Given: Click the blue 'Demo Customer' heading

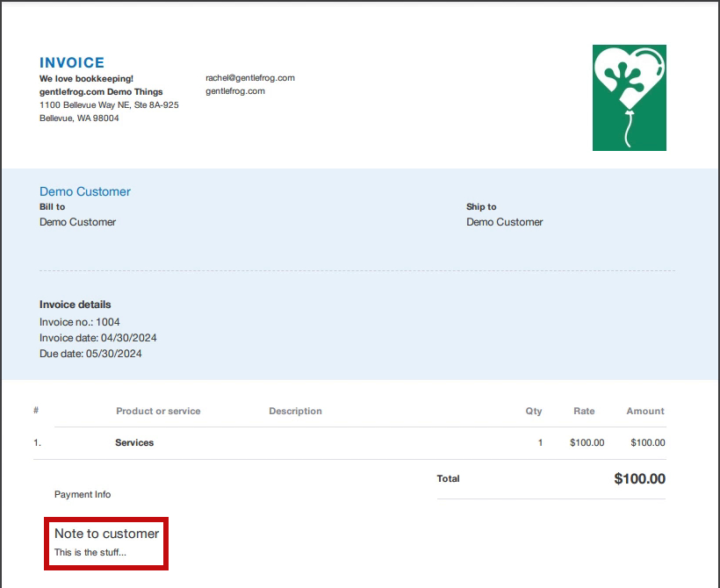Looking at the screenshot, I should tap(85, 191).
